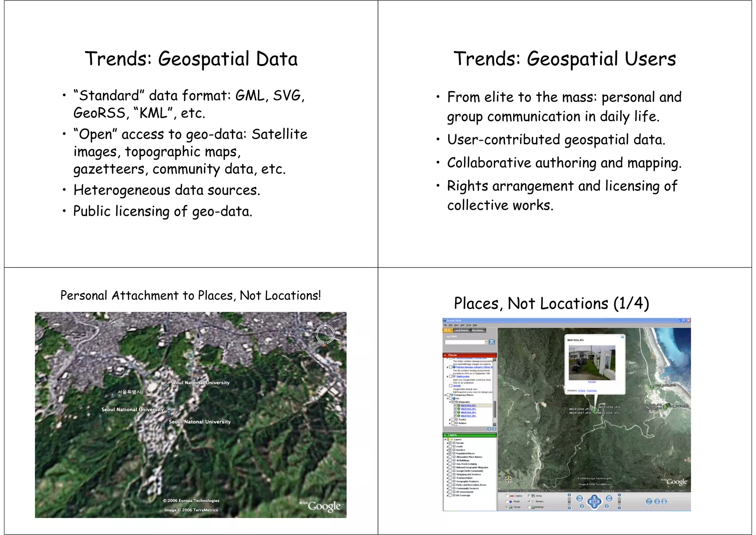Click the DSC photo waypoint near coast

652,386
